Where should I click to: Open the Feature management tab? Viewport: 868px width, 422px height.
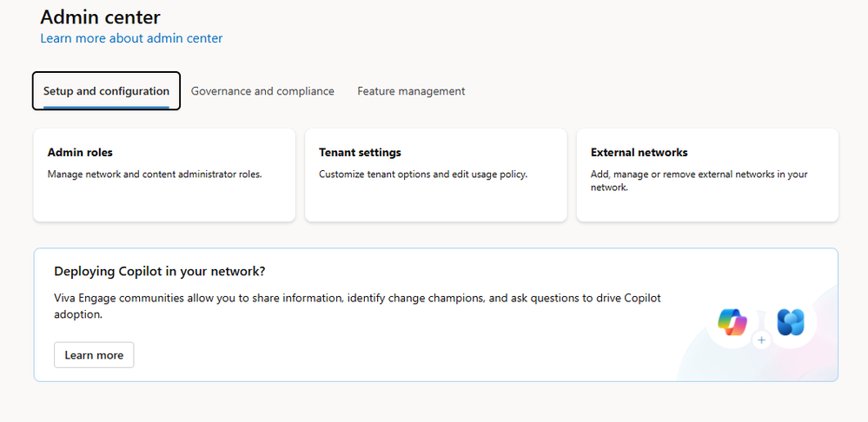(x=411, y=91)
